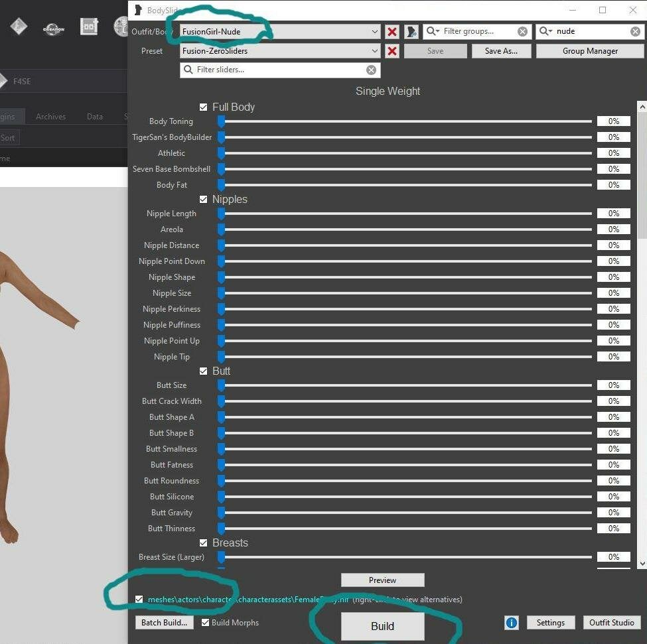Viewport: 647px width, 644px height.
Task: Open the Group Manager
Action: (590, 51)
